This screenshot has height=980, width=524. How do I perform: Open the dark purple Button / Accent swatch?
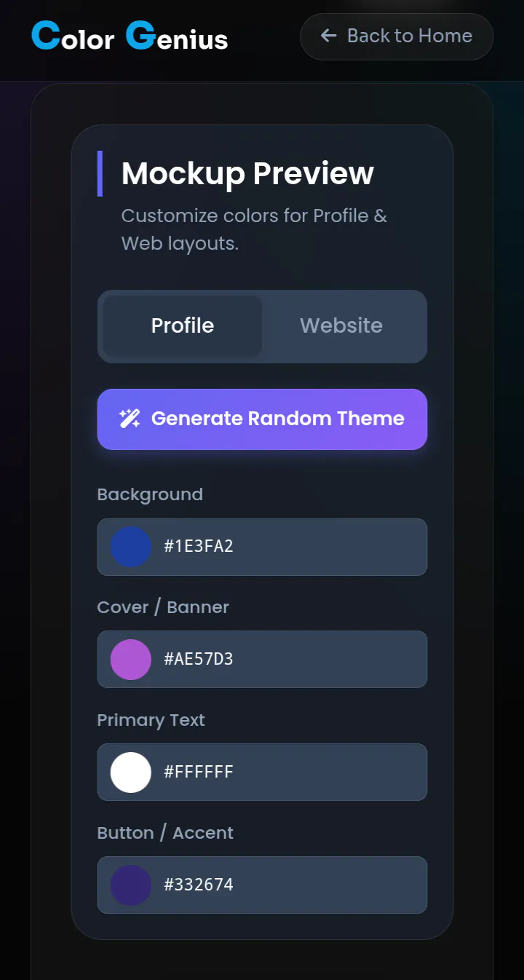point(131,885)
